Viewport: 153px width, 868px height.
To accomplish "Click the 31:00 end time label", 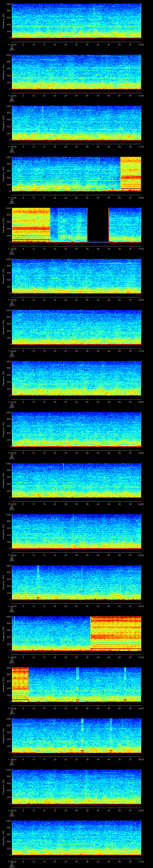I will (141, 861).
